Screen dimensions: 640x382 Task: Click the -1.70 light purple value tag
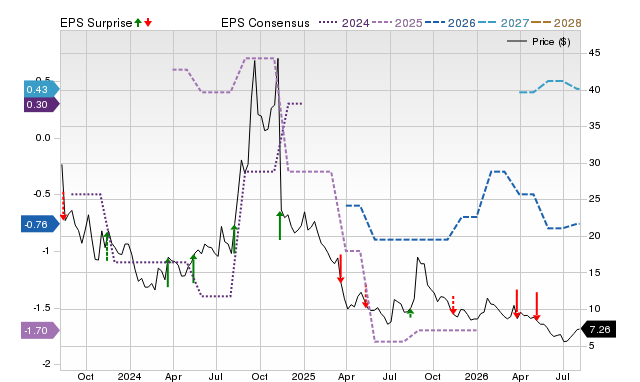40,331
